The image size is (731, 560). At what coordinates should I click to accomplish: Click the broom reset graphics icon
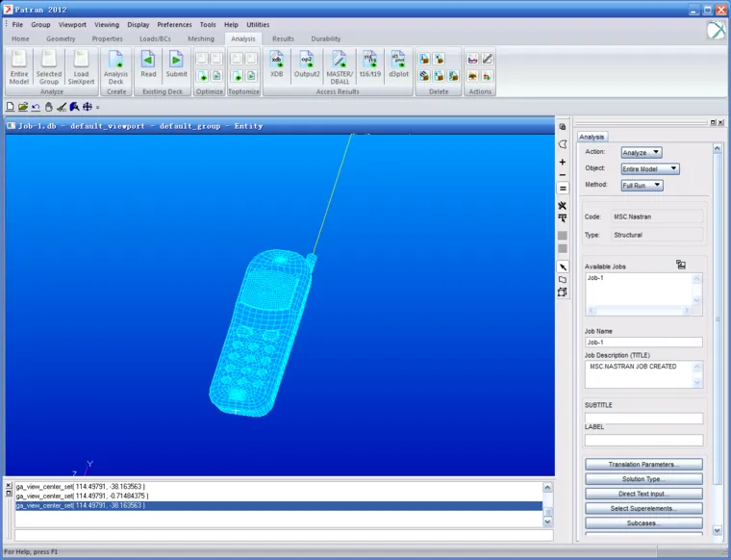coord(61,107)
